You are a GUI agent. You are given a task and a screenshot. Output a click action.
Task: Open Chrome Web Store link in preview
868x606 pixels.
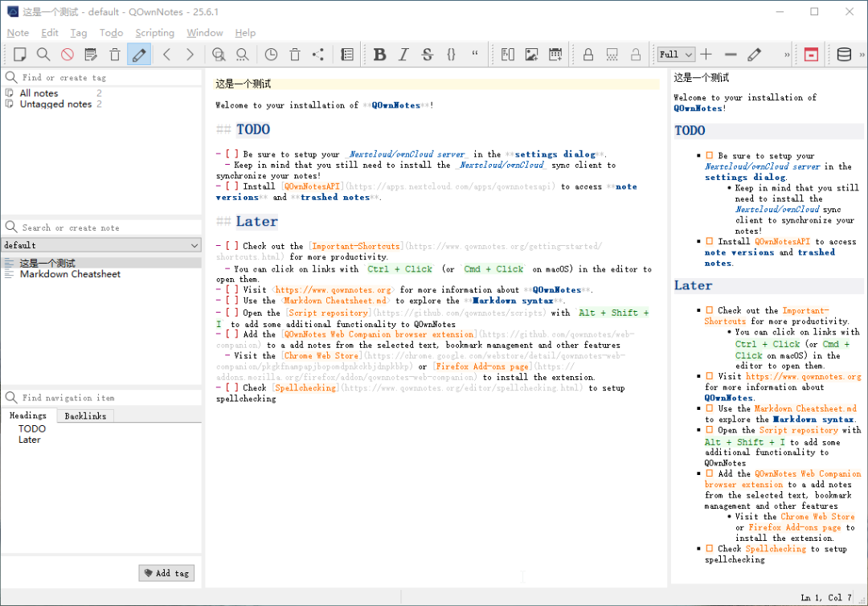pyautogui.click(x=817, y=516)
